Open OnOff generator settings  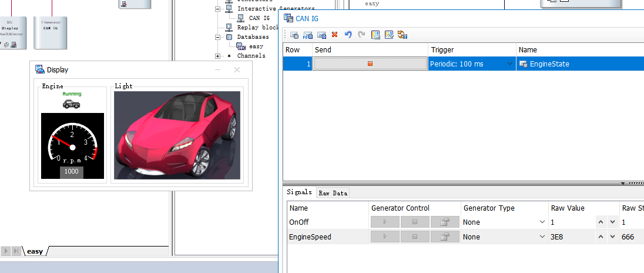445,222
